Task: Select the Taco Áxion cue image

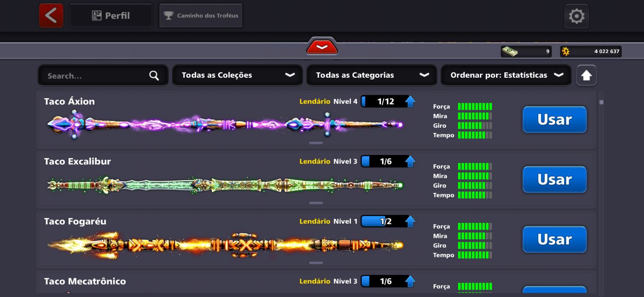Action: [x=225, y=125]
